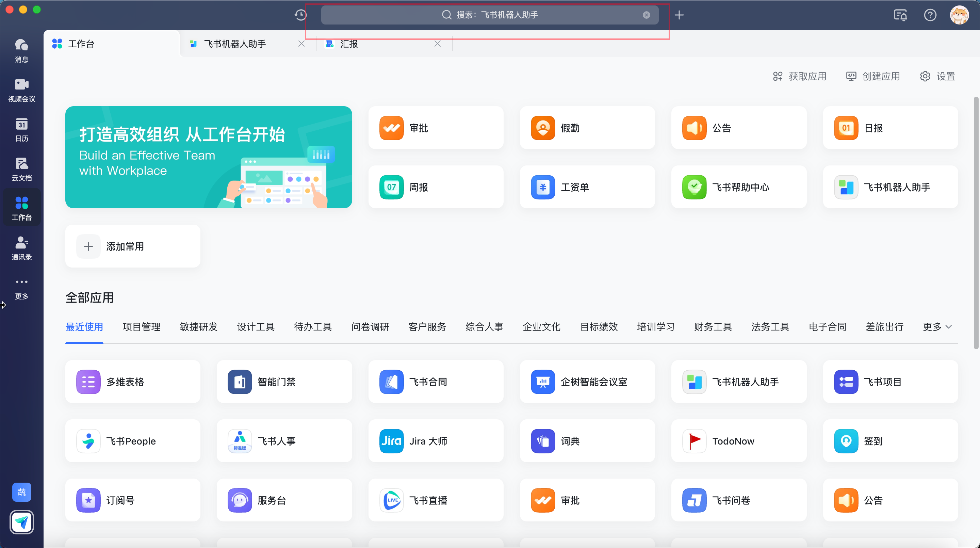
Task: Click the workplace promo banner
Action: (209, 157)
